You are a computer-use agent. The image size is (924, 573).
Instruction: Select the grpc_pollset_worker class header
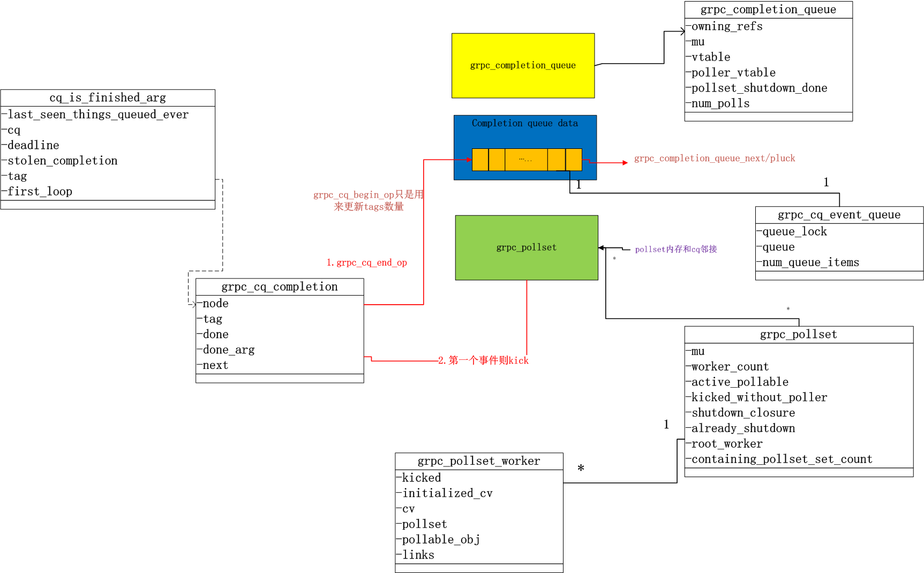pyautogui.click(x=478, y=461)
